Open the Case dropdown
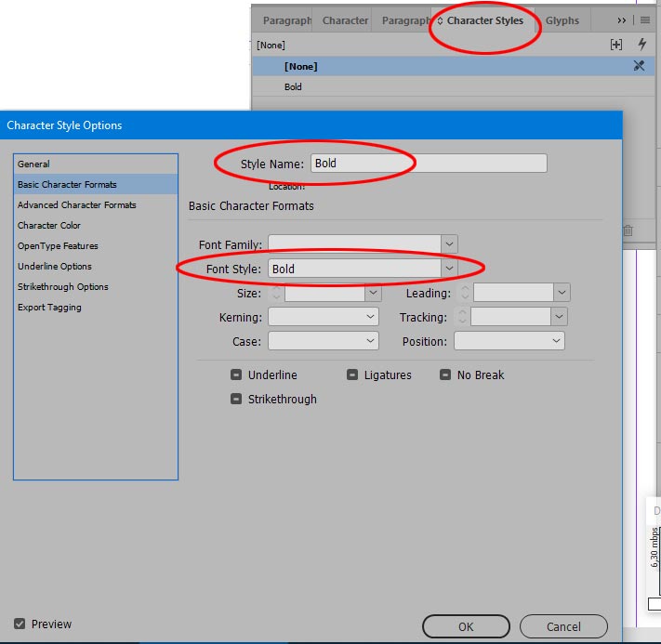Viewport: 661px width, 644px height. [x=324, y=340]
